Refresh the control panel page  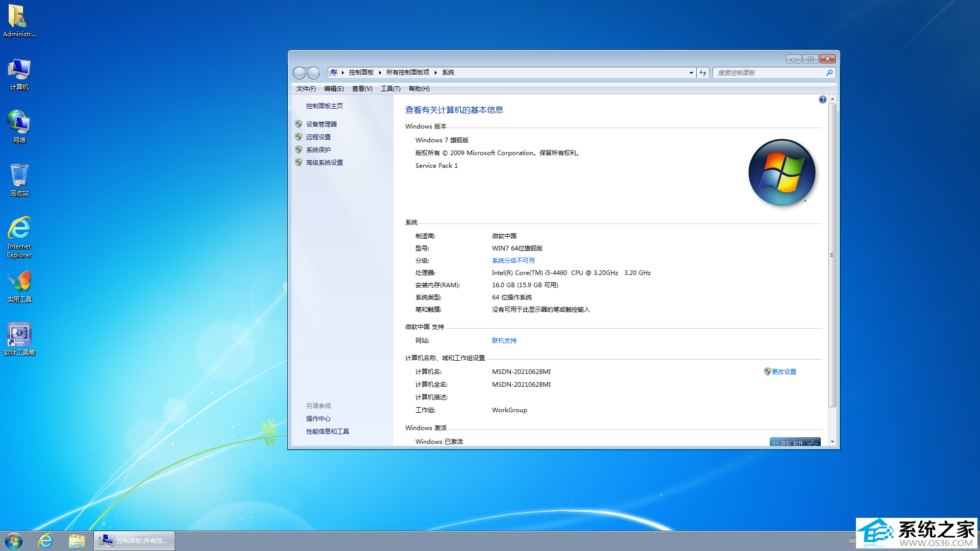tap(703, 73)
